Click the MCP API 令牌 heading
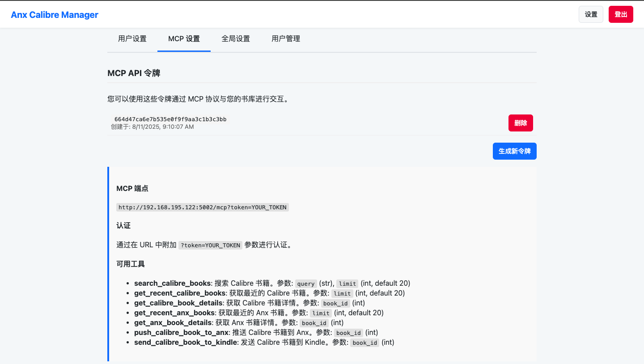644x364 pixels. [x=134, y=73]
